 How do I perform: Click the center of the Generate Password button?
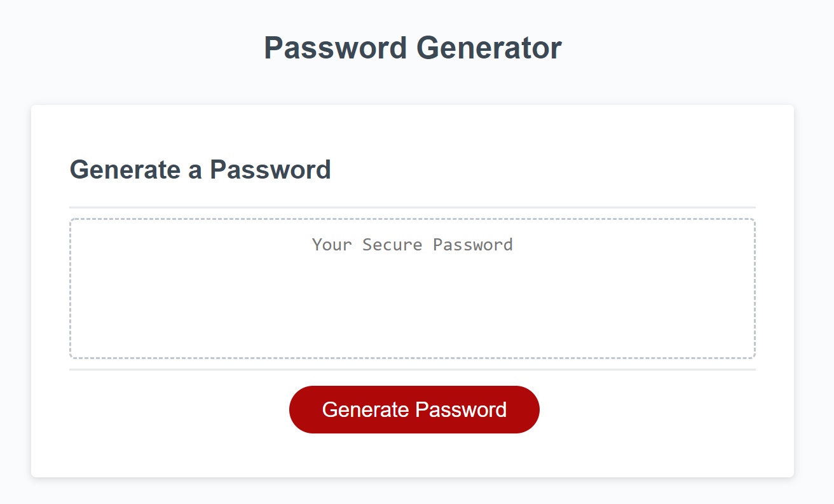pos(414,409)
